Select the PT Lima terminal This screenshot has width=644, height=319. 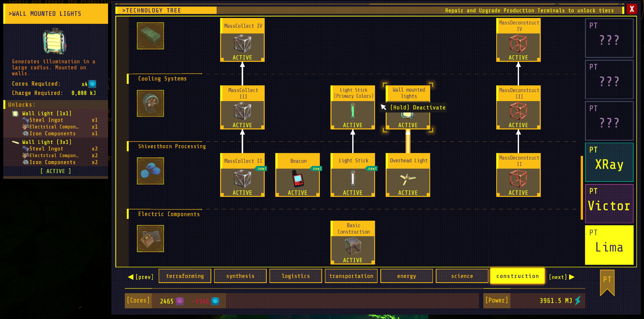click(609, 244)
